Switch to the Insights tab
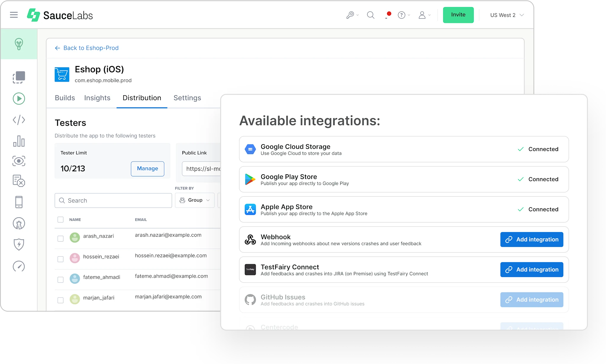The image size is (606, 364). click(x=97, y=98)
